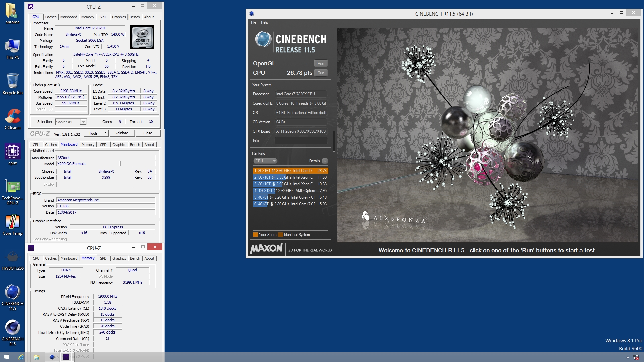
Task: Click the Cinebench title bar app icon
Action: [252, 14]
